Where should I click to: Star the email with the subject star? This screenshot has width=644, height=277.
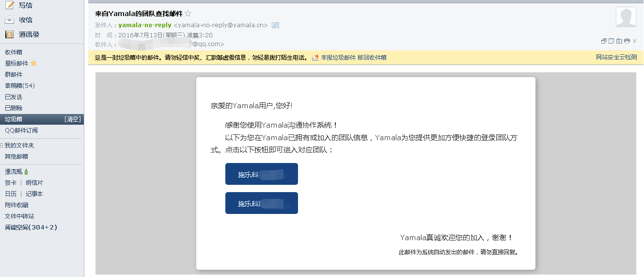pos(188,14)
